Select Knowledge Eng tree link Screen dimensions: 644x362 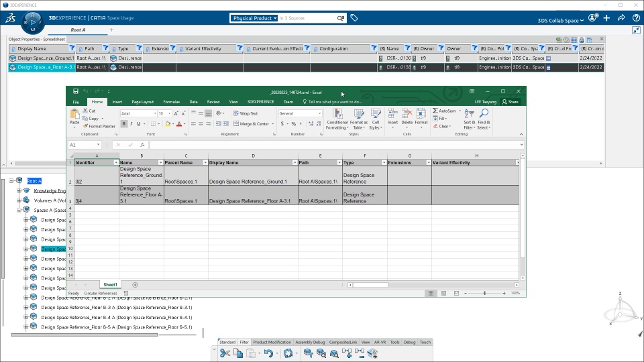(x=50, y=190)
